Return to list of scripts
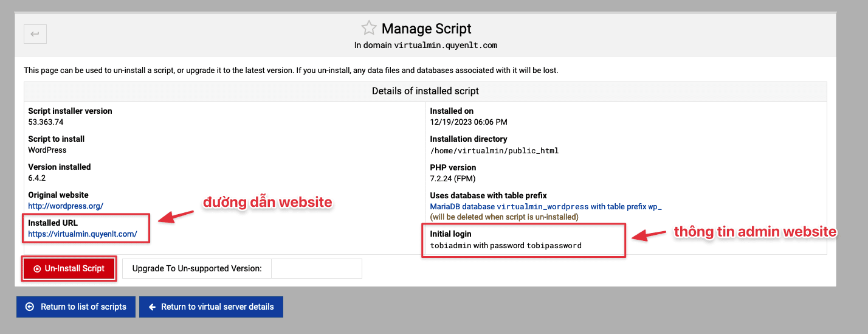868x334 pixels. coord(77,307)
